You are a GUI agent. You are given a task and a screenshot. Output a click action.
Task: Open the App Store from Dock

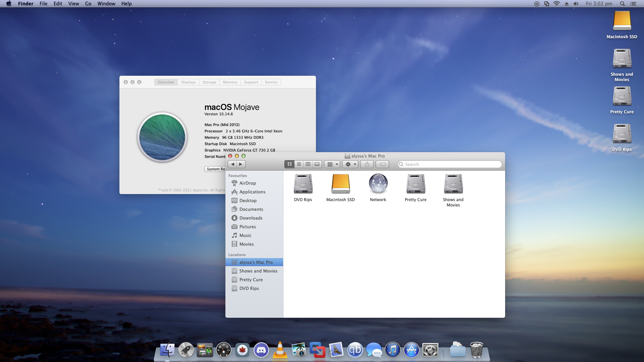(411, 350)
